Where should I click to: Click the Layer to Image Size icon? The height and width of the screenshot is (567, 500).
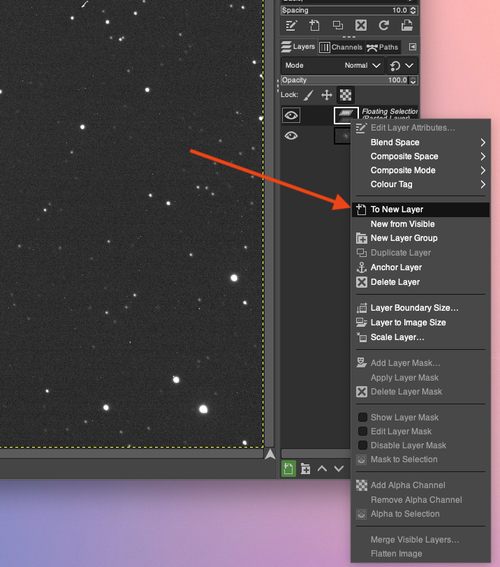coord(362,322)
